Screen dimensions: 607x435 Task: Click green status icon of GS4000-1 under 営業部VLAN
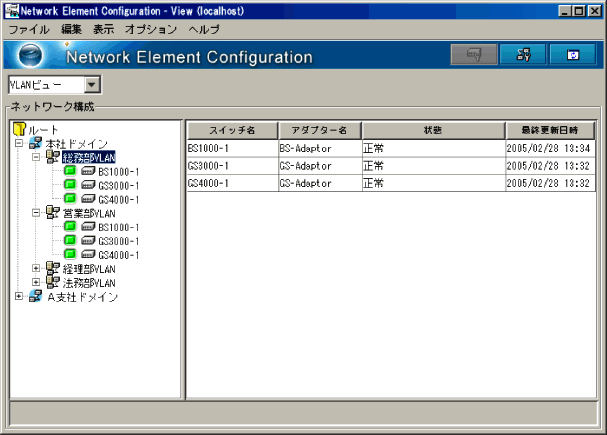click(70, 255)
